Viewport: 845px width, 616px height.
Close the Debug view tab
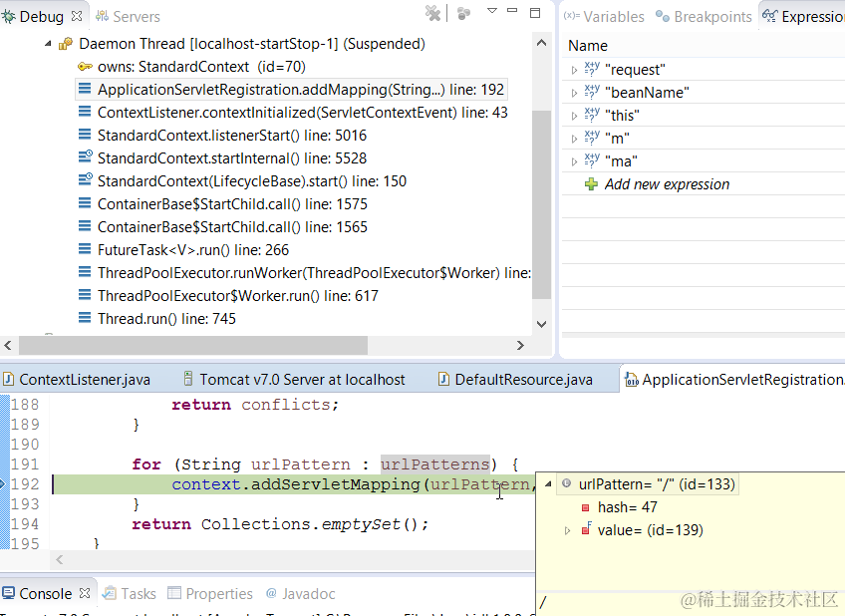77,16
